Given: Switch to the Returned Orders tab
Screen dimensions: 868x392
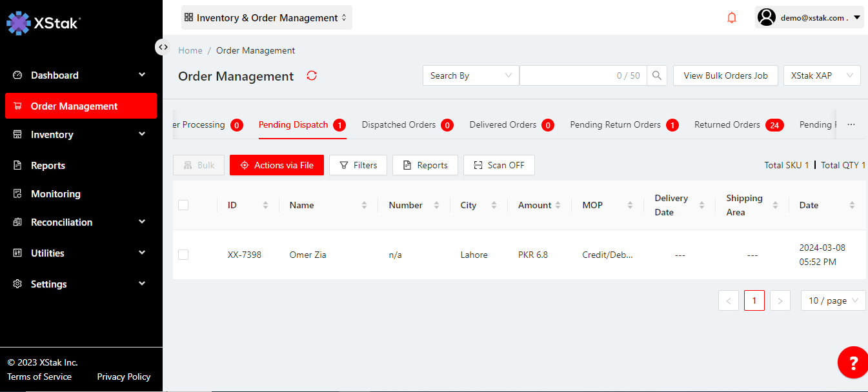Looking at the screenshot, I should tap(727, 124).
